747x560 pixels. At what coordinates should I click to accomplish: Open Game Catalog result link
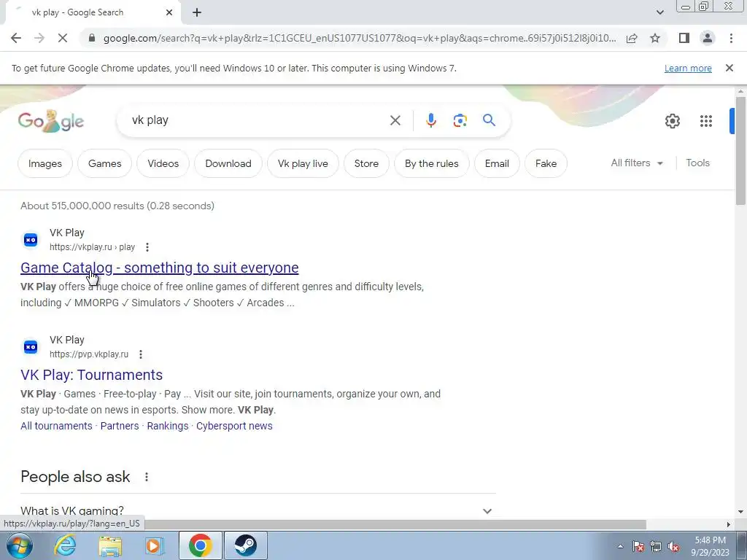160,268
